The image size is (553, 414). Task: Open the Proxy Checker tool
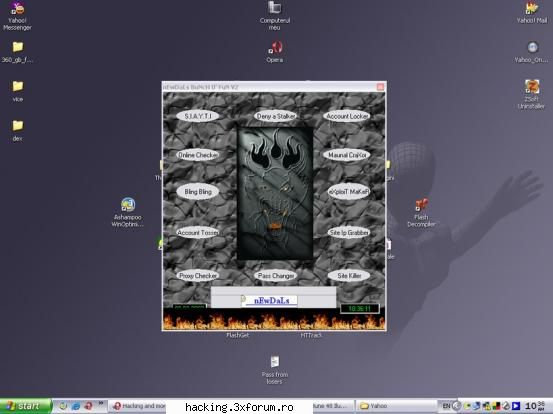pos(198,276)
